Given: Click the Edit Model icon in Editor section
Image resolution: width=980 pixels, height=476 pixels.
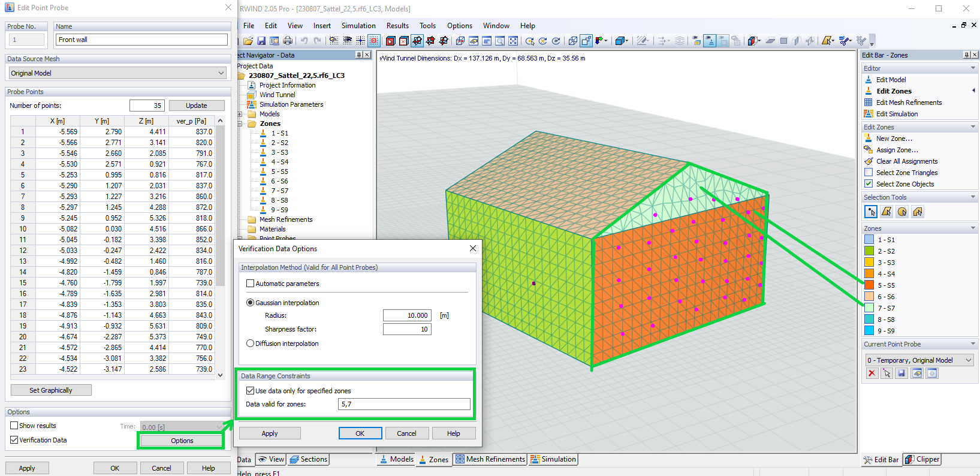Looking at the screenshot, I should [869, 80].
